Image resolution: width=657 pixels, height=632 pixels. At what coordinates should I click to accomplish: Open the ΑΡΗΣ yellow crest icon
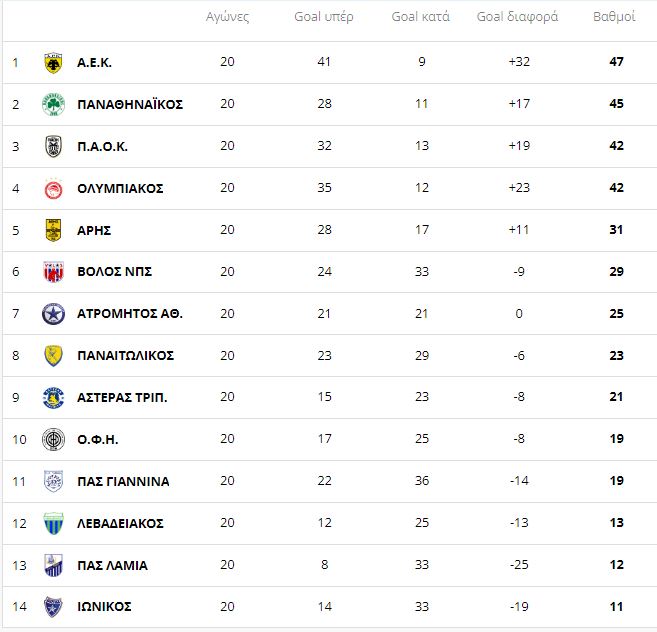[x=53, y=230]
